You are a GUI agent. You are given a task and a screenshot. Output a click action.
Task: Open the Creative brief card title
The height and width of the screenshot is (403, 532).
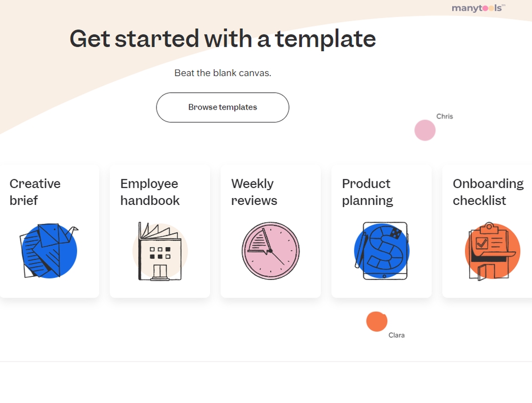pyautogui.click(x=35, y=192)
